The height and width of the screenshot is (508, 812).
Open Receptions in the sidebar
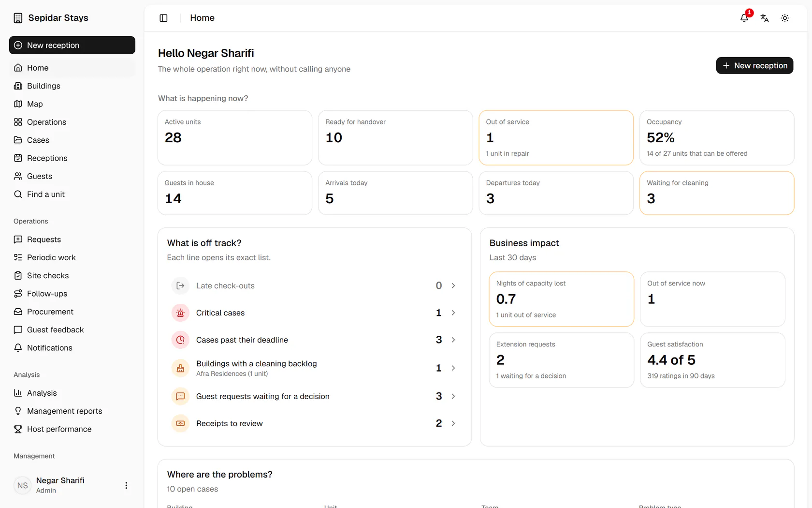(72, 158)
